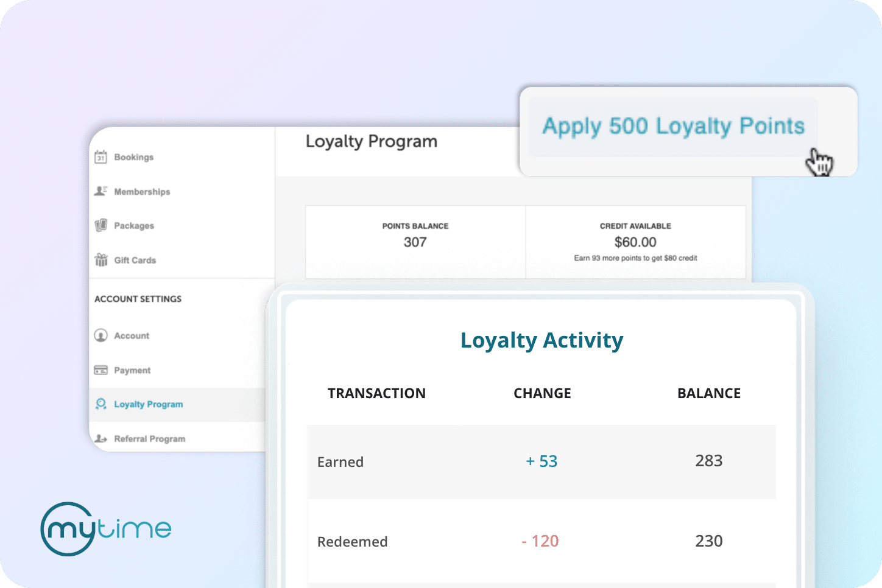This screenshot has height=588, width=882.
Task: Select the Loyalty Program menu item
Action: click(149, 405)
